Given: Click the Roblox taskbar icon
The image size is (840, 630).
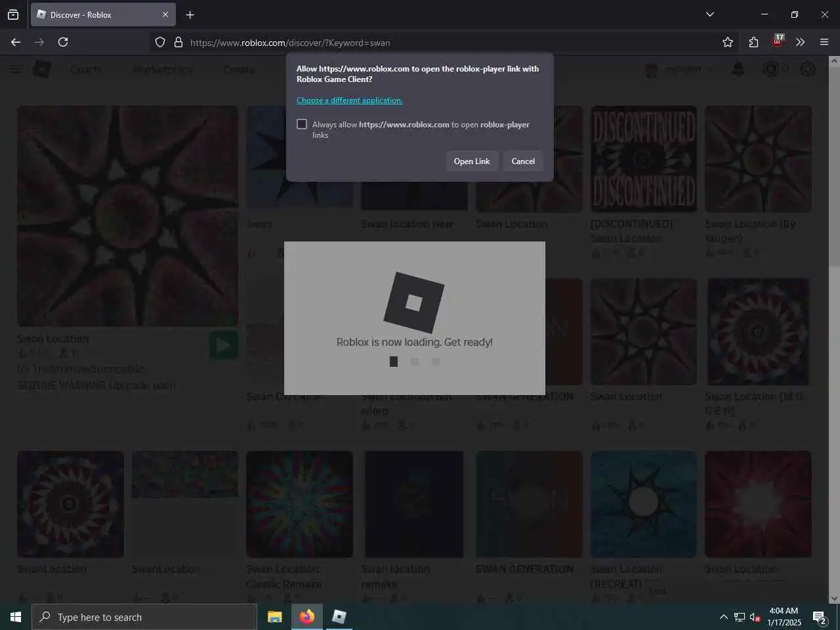Looking at the screenshot, I should [x=339, y=617].
